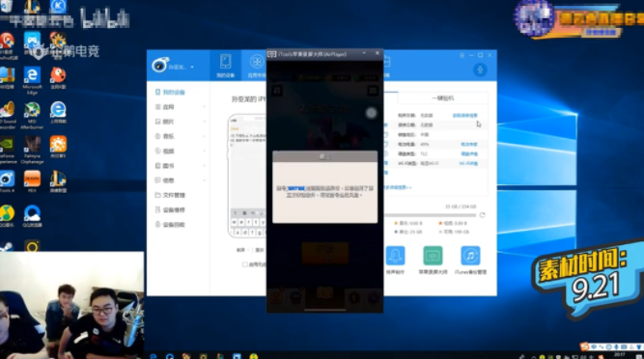Open Microsoft Edge desktop icon

tap(32, 80)
